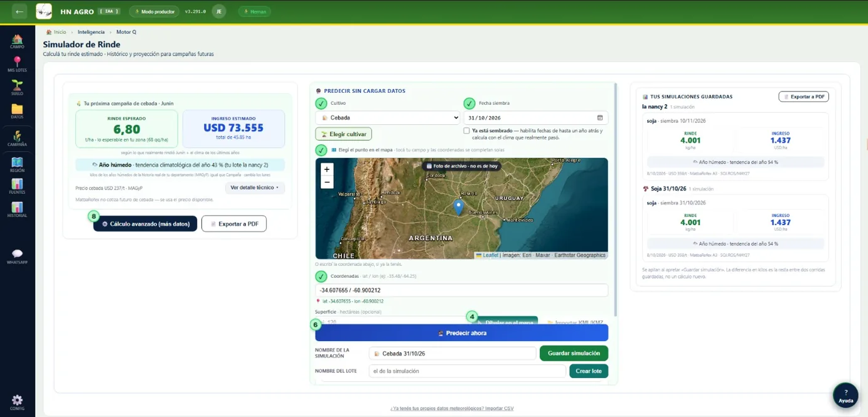Viewport: 868px width, 417px height.
Task: Zoom in on the map
Action: point(326,169)
